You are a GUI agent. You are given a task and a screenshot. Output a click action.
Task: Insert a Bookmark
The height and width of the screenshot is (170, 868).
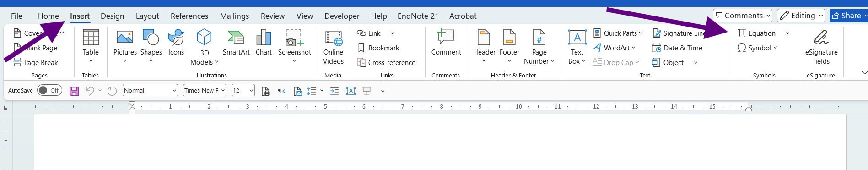(378, 48)
